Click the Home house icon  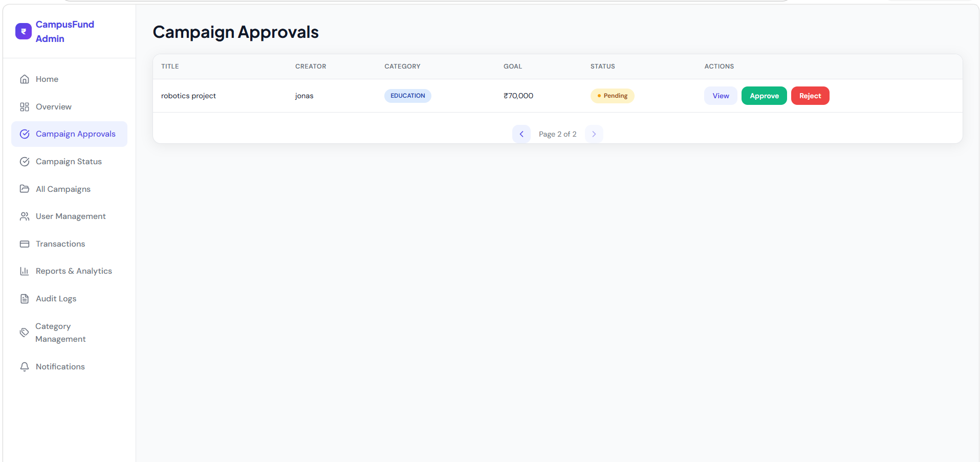(25, 79)
